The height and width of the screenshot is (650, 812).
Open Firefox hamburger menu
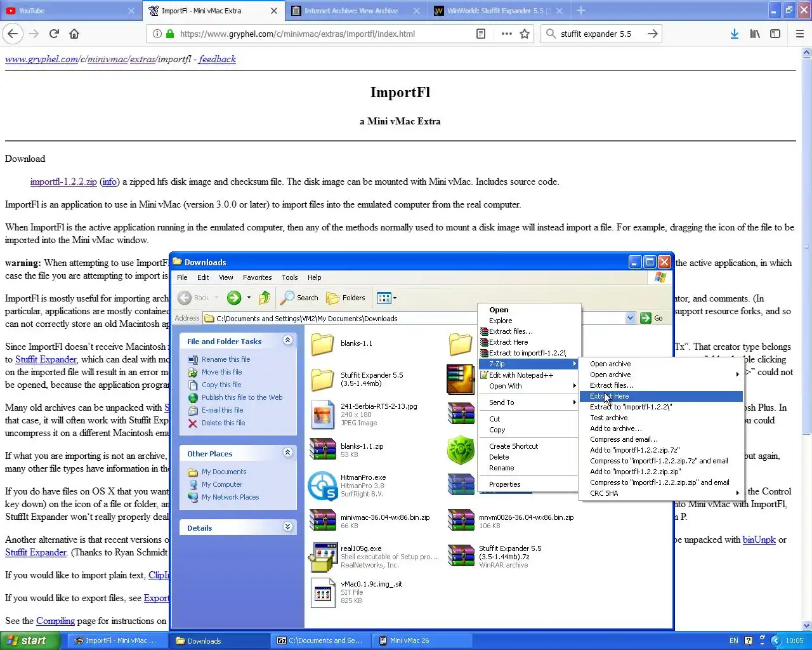[x=800, y=34]
